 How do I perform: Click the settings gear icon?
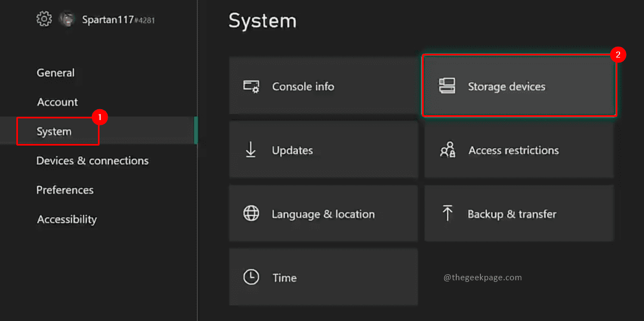click(44, 19)
